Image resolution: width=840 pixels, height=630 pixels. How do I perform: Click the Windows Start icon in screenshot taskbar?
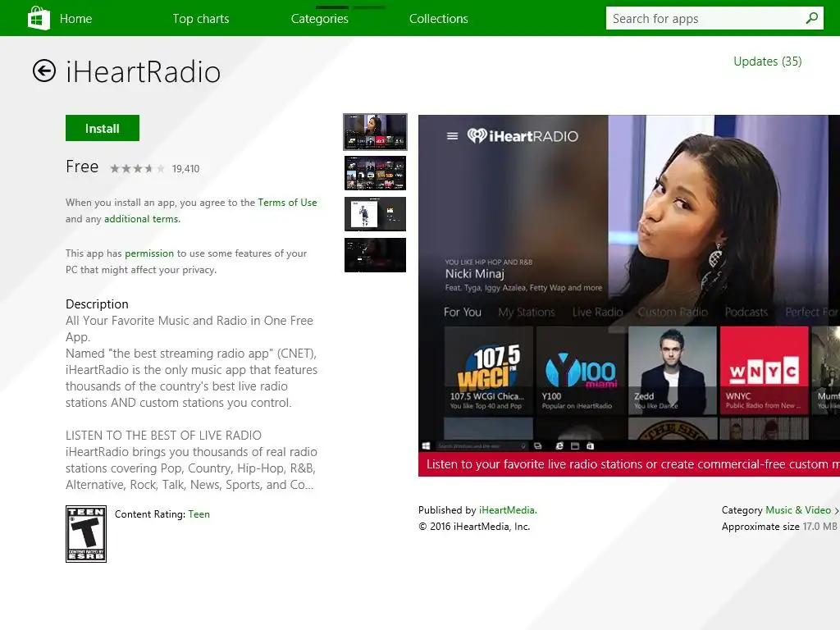tap(426, 445)
